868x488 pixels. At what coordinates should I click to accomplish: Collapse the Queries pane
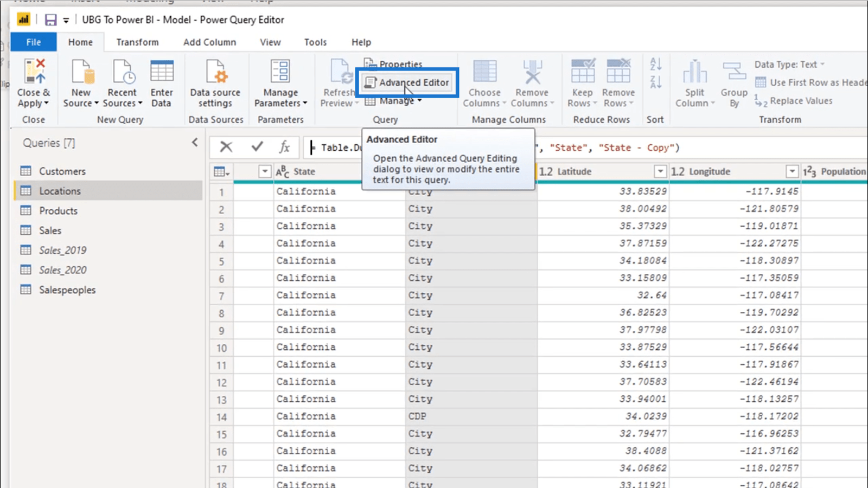pos(195,143)
